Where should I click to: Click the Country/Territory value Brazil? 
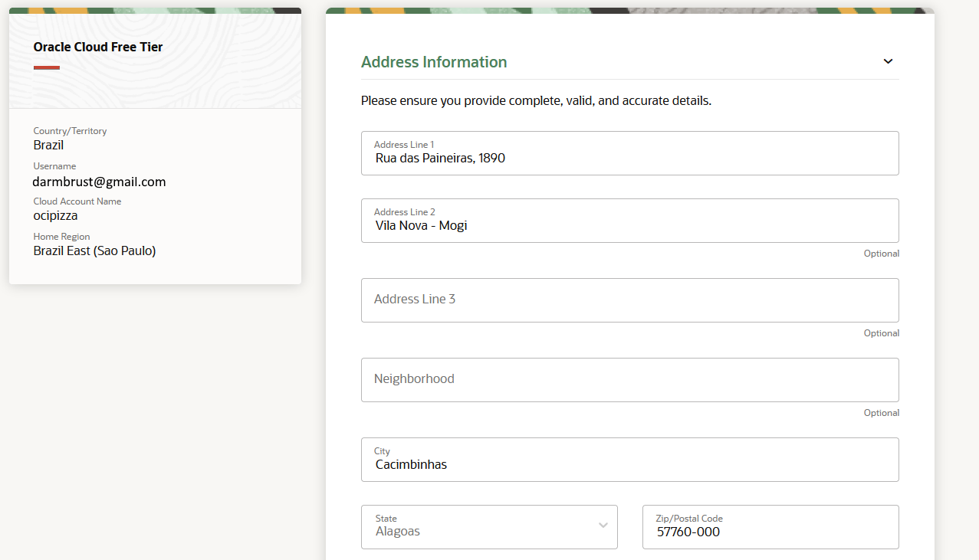click(48, 145)
